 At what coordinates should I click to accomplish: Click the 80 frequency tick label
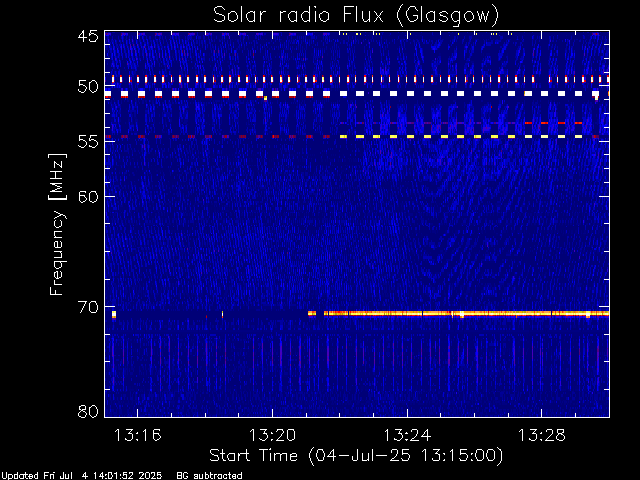point(88,411)
